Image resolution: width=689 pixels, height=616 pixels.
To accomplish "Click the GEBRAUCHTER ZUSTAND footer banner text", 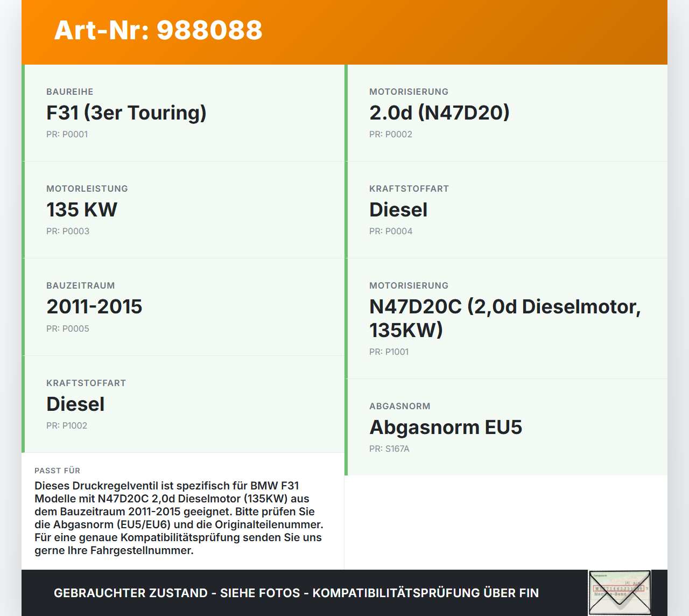I will point(296,593).
